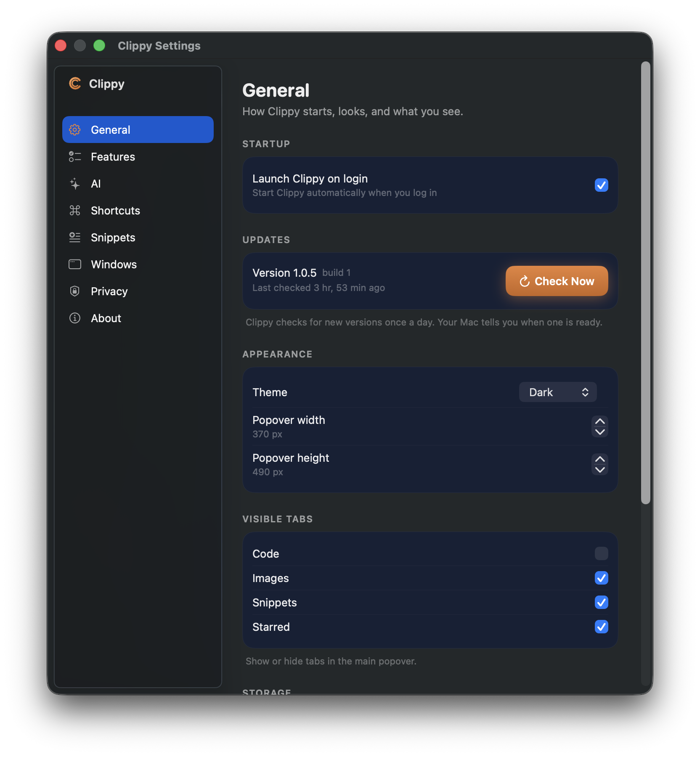
Task: Click the AI sparkle icon
Action: tap(75, 183)
